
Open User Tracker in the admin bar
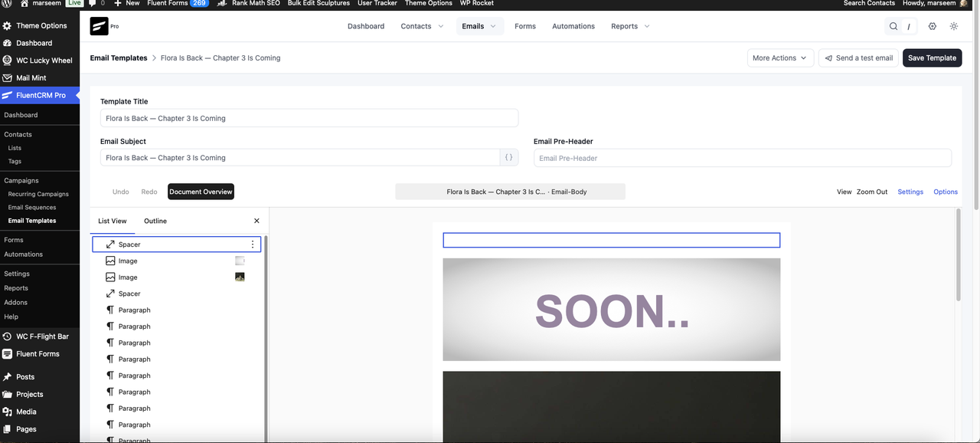[x=377, y=3]
